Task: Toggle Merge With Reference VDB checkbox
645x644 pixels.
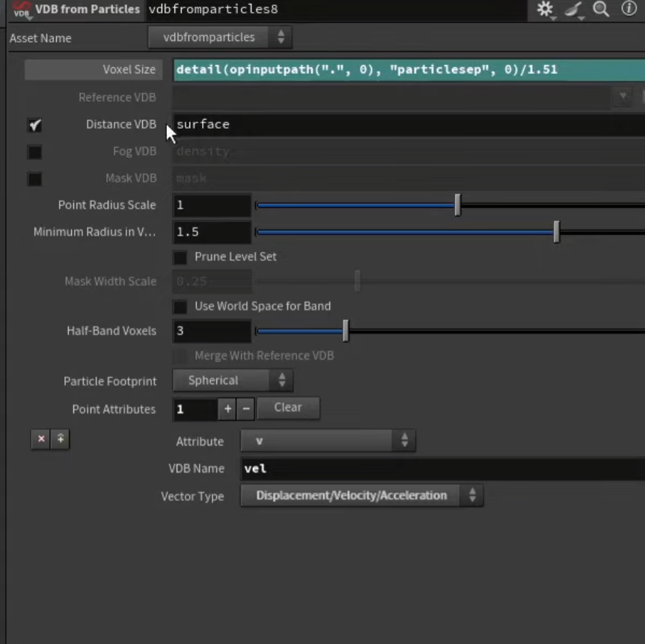Action: (180, 356)
